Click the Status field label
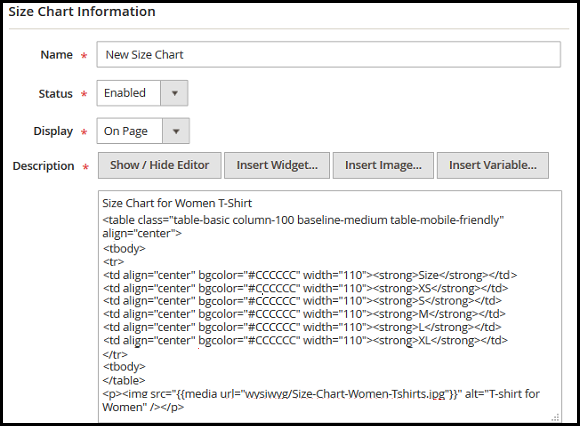This screenshot has width=580, height=426. click(x=55, y=94)
